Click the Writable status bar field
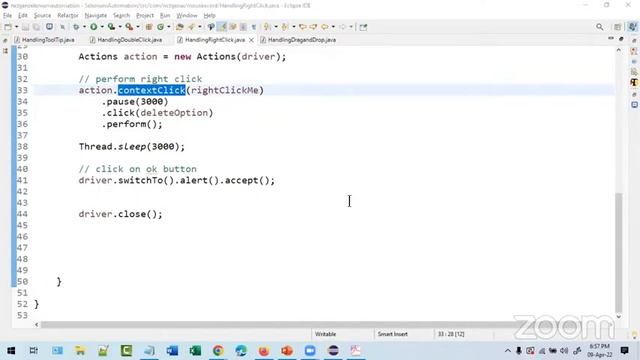Image resolution: width=640 pixels, height=360 pixels. click(x=325, y=334)
